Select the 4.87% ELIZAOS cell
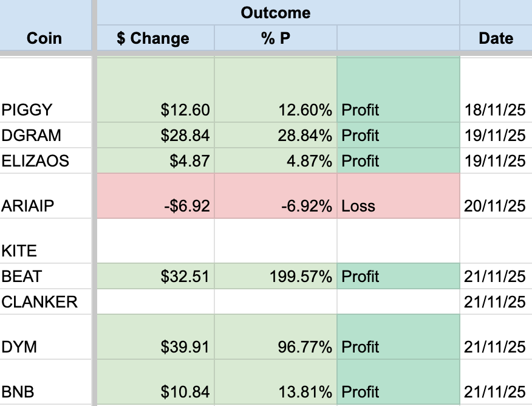532x406 pixels. click(x=276, y=160)
